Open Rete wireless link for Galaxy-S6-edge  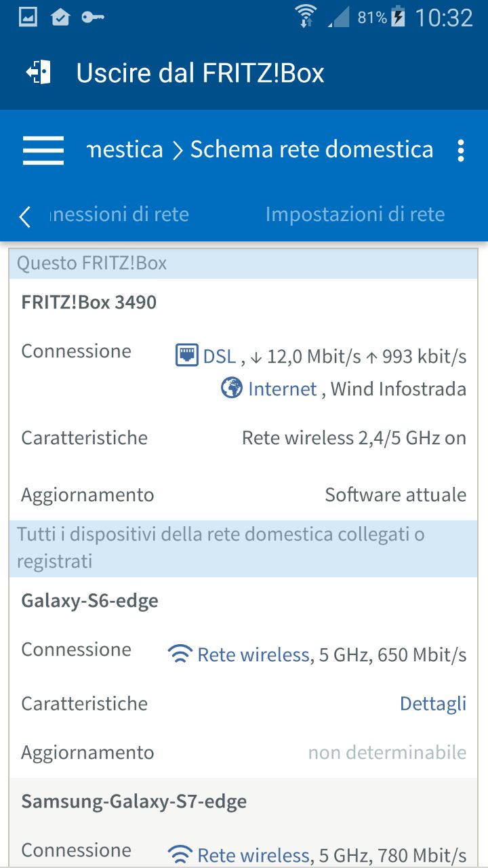tap(253, 654)
